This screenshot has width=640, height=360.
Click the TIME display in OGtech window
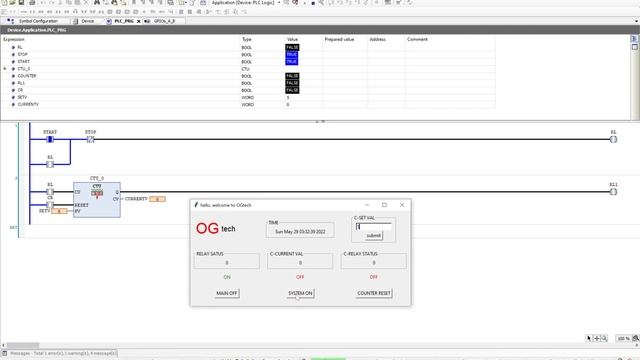click(x=300, y=231)
